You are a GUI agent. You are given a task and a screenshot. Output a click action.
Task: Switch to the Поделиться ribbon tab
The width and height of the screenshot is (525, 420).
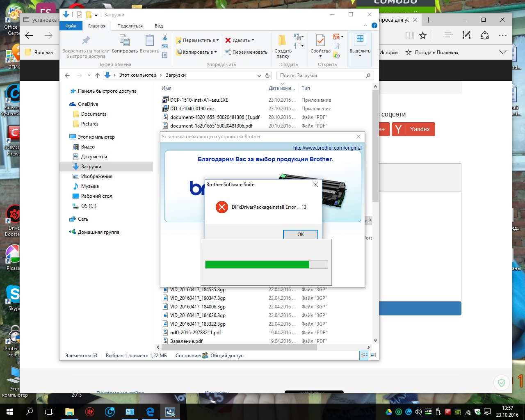[130, 26]
